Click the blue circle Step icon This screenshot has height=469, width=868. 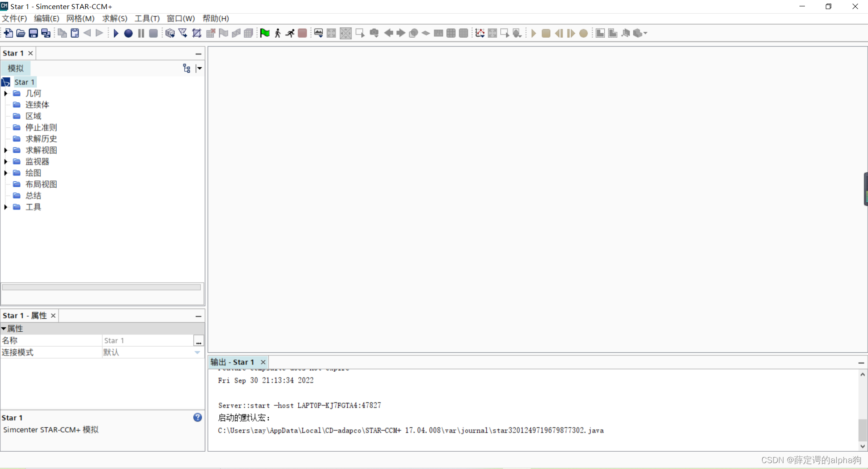pyautogui.click(x=128, y=33)
